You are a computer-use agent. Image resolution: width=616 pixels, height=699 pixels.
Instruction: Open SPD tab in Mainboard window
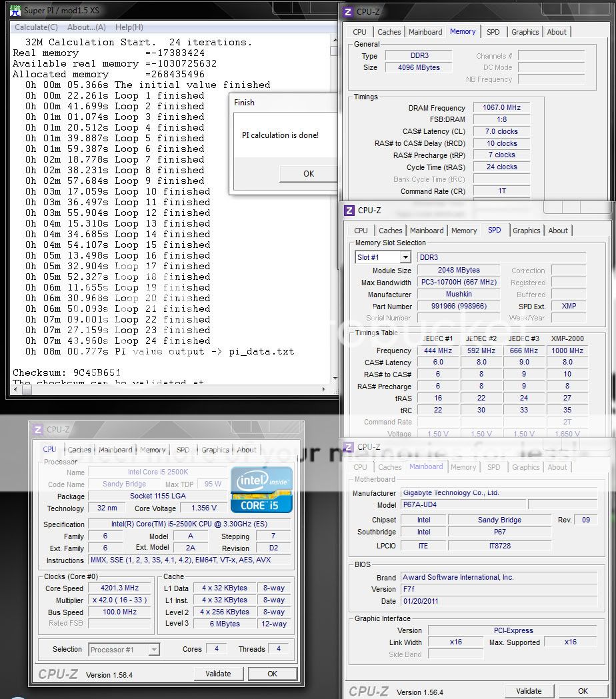coord(493,467)
